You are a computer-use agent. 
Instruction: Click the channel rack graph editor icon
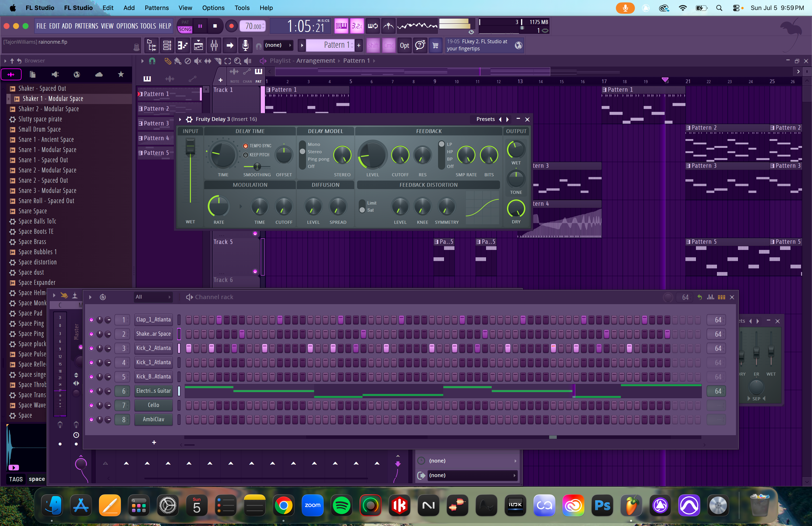point(710,297)
